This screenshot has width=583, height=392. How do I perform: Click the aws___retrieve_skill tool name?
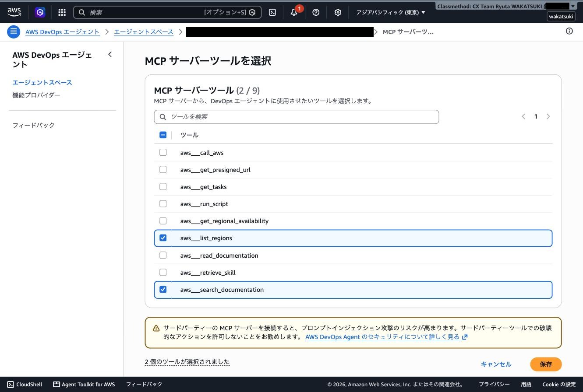(x=208, y=273)
